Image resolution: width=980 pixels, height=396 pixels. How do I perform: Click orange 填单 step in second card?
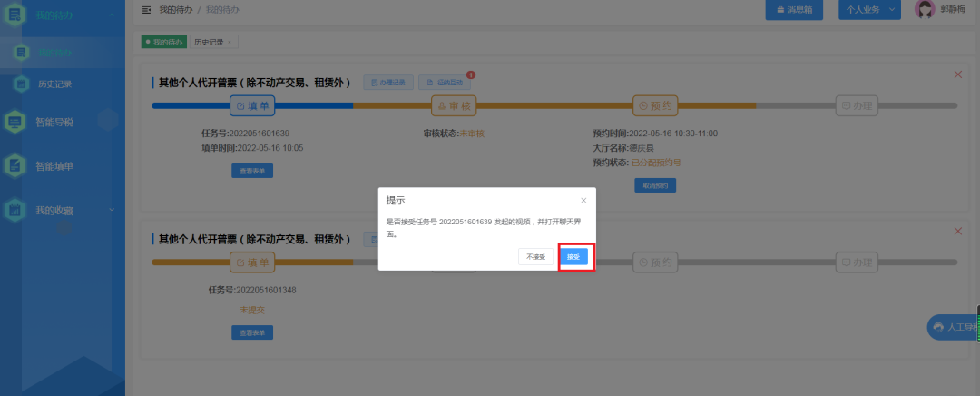tap(252, 262)
